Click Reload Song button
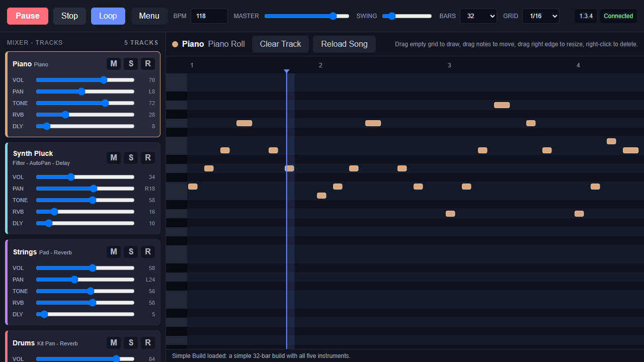 point(344,44)
